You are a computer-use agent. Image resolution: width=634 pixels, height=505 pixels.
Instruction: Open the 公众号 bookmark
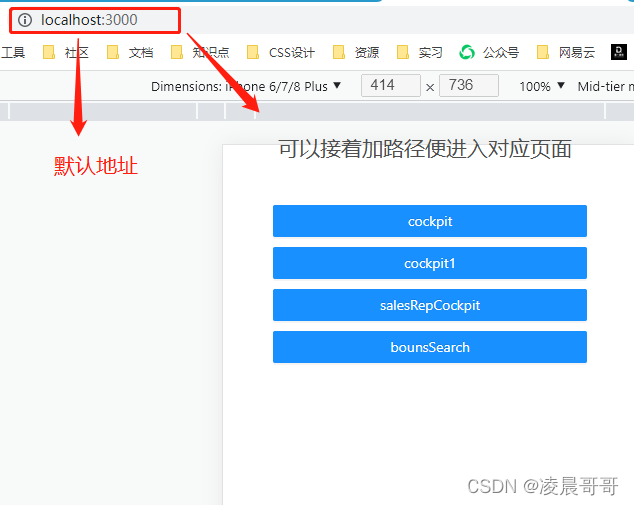[489, 53]
